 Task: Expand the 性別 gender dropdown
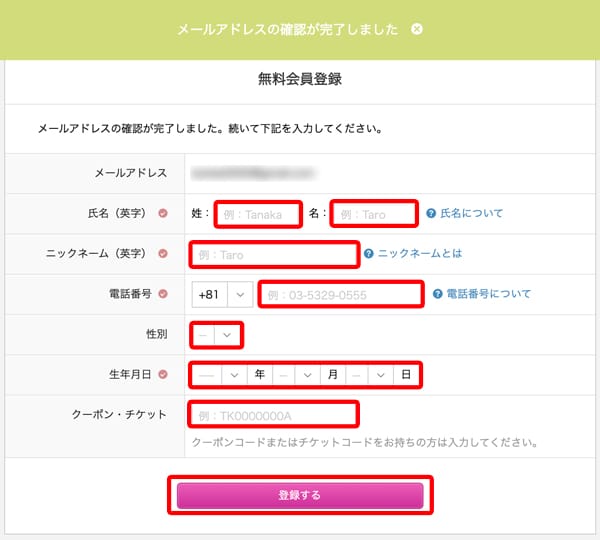click(x=217, y=334)
